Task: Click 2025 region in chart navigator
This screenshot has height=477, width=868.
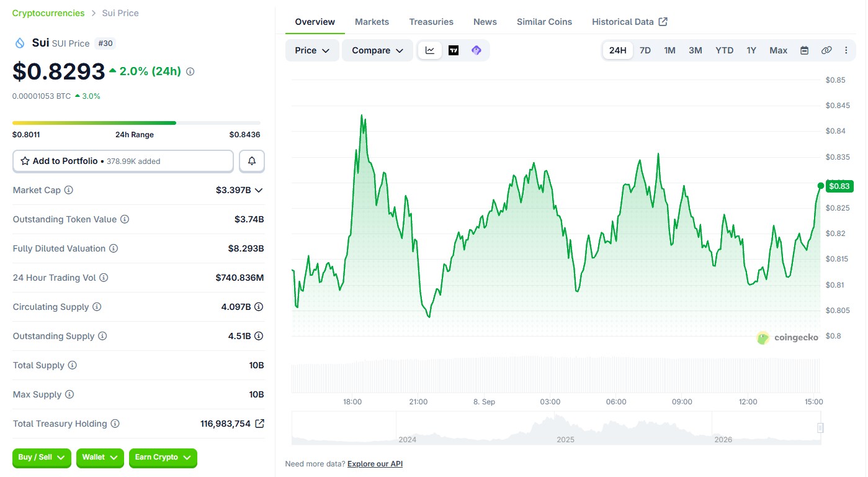Action: pos(566,439)
